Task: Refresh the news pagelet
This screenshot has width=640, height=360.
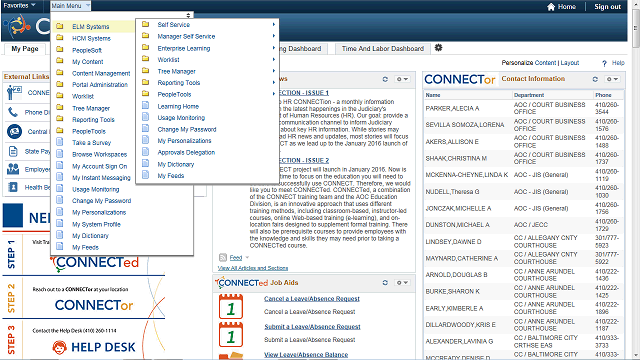Action: [x=385, y=79]
